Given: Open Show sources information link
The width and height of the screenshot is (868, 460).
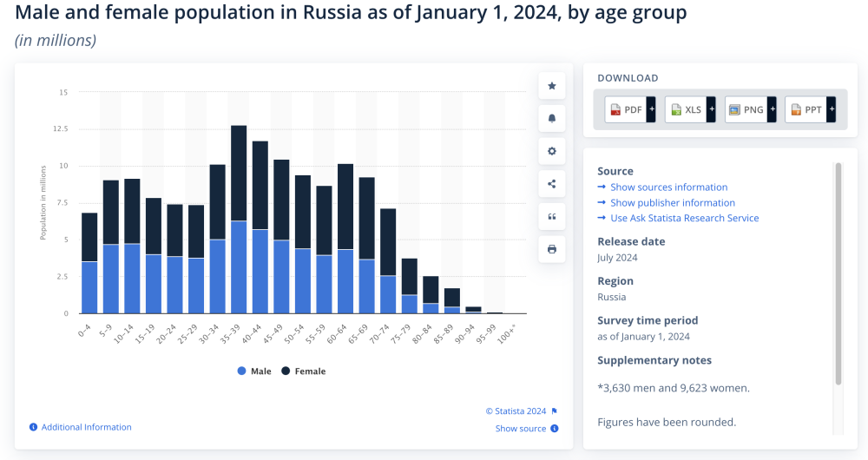Looking at the screenshot, I should pyautogui.click(x=668, y=187).
